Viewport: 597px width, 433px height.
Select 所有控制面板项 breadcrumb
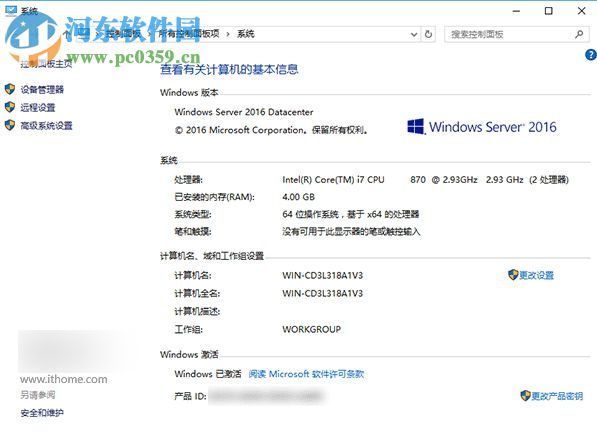pos(189,34)
